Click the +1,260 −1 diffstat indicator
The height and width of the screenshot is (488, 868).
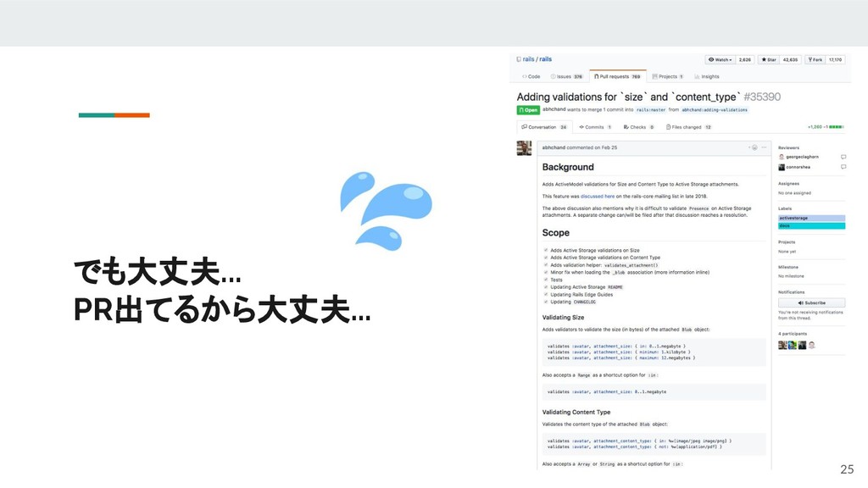(x=826, y=127)
